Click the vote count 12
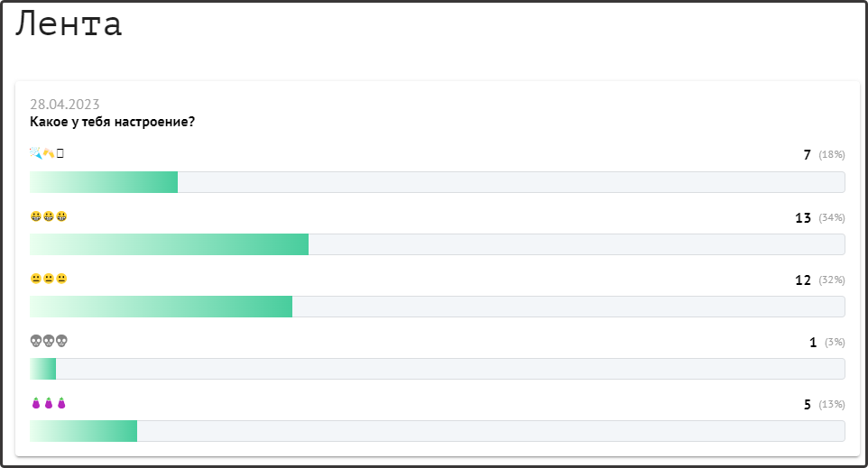Screen dimensions: 868x468 803,280
